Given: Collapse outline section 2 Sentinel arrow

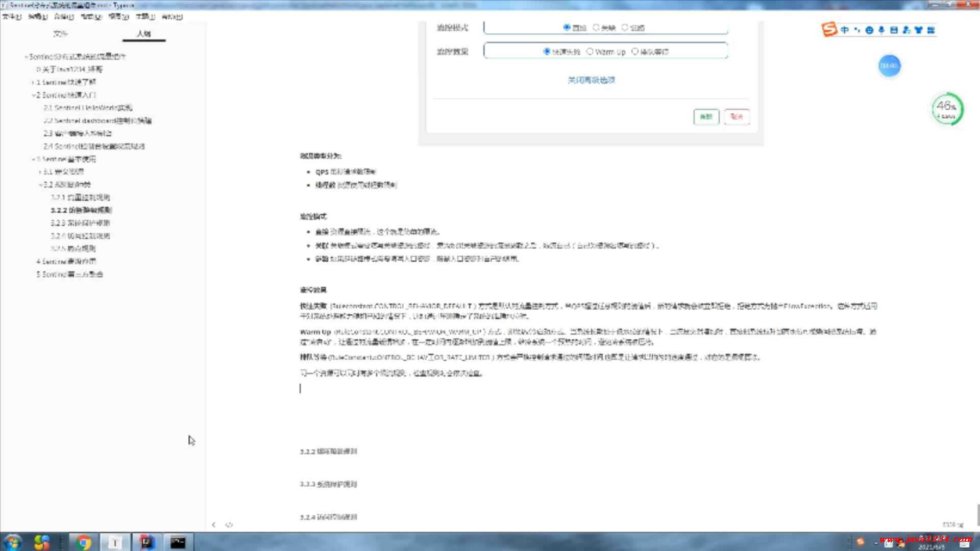Looking at the screenshot, I should (x=33, y=95).
